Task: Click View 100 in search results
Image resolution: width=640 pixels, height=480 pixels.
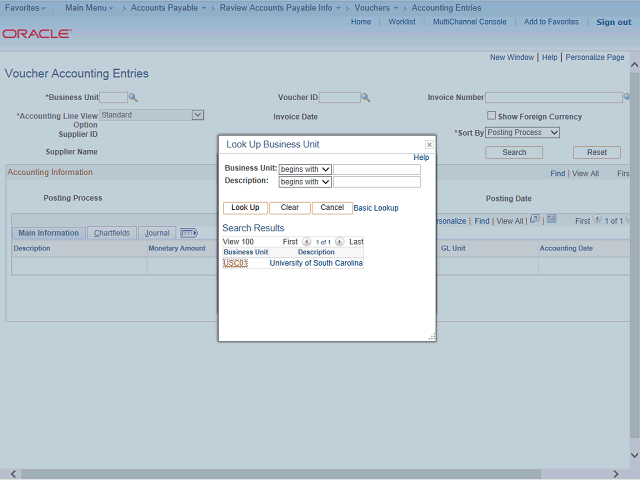Action: point(238,242)
